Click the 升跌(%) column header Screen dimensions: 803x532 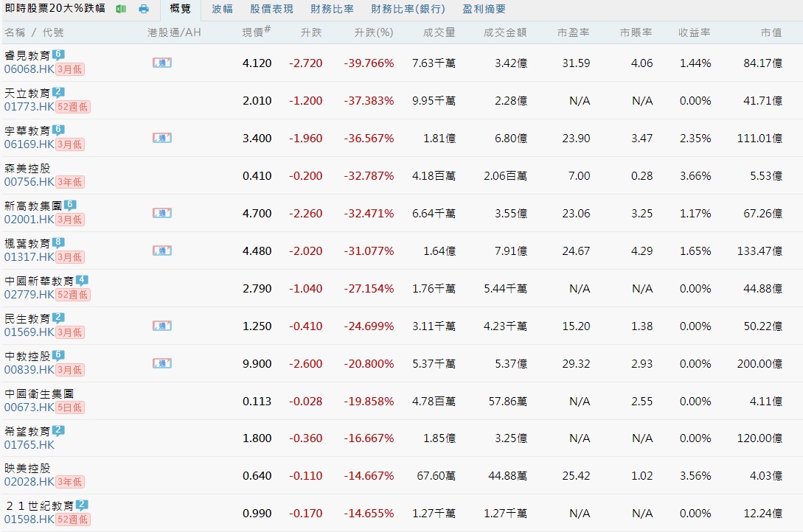click(x=374, y=32)
